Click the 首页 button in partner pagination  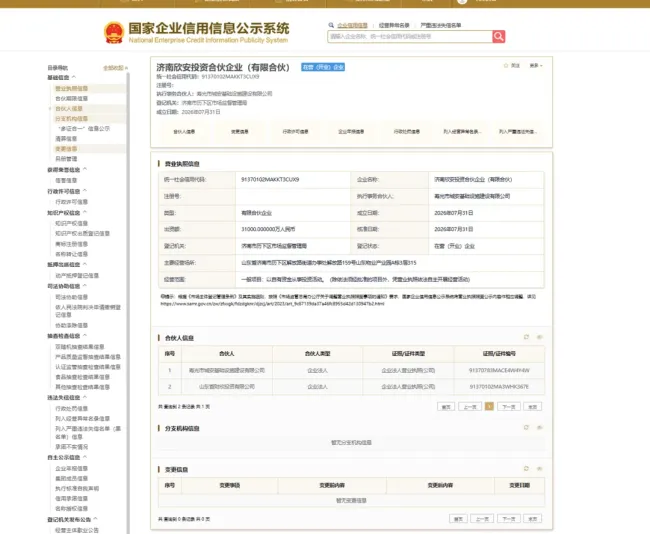446,407
